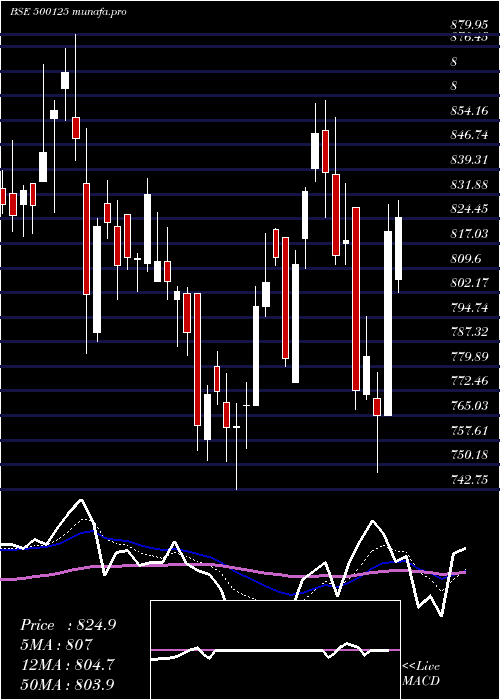The height and width of the screenshot is (700, 500).
Task: Click the 772.46 price axis label
Action: (469, 381)
